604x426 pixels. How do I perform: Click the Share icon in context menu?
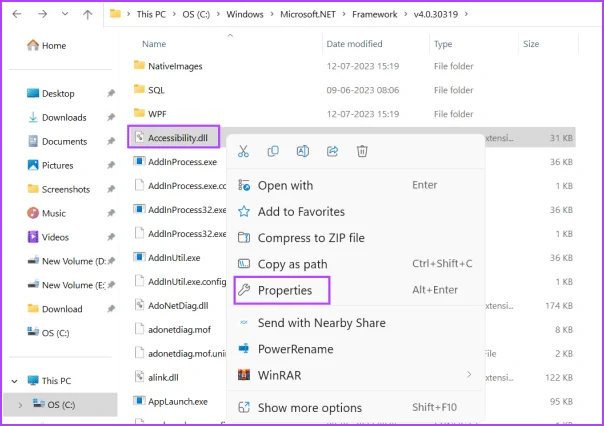[332, 151]
